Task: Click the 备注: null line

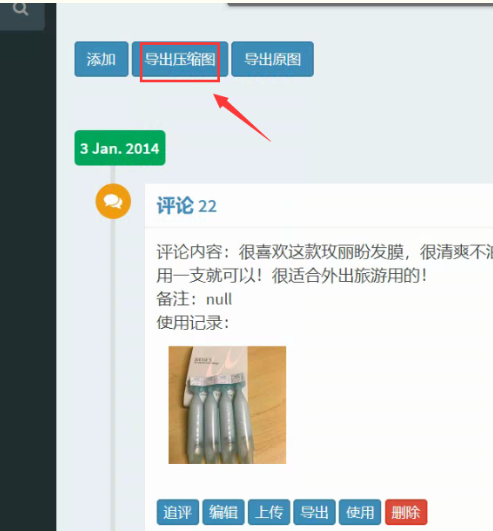Action: (194, 299)
